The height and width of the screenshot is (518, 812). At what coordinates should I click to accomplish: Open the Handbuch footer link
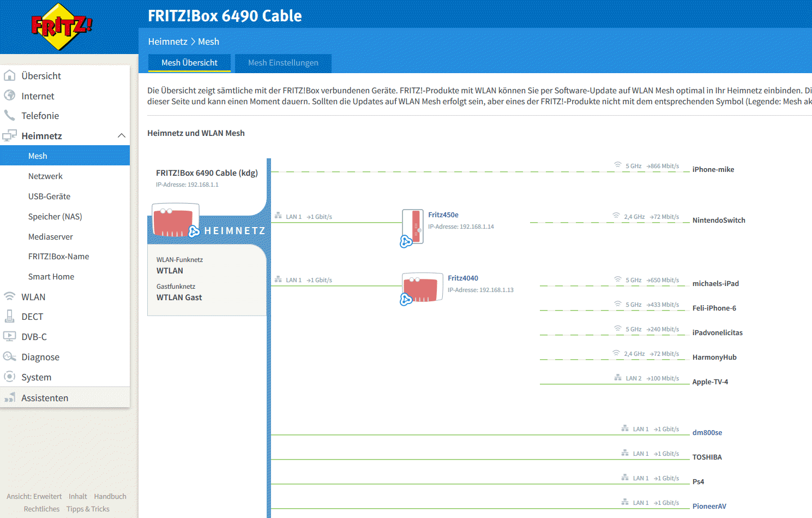110,496
